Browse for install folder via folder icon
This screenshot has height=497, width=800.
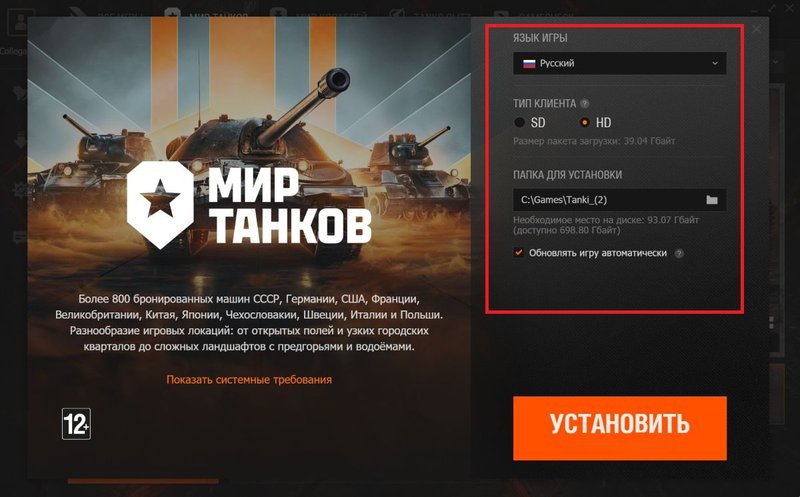pyautogui.click(x=712, y=200)
